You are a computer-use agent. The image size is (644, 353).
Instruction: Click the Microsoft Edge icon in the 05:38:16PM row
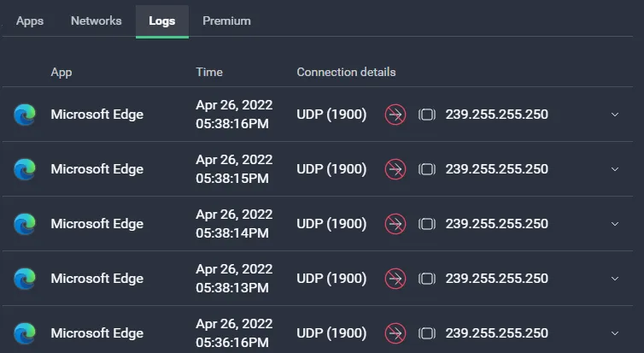click(25, 115)
